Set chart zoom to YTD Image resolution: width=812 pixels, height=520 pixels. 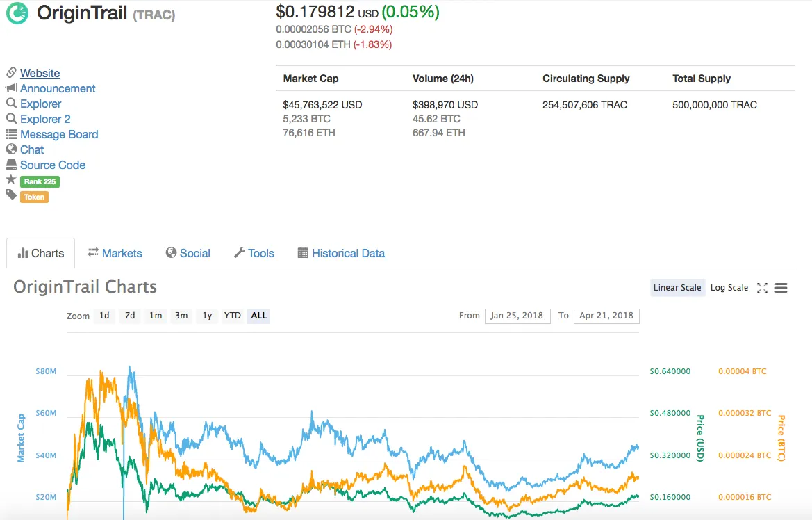(233, 316)
